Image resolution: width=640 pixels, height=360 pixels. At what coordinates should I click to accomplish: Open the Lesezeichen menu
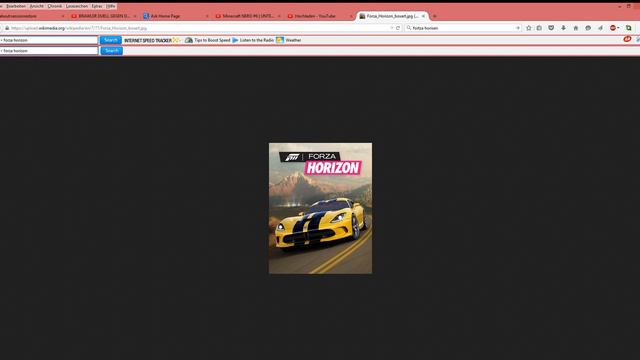[x=77, y=6]
